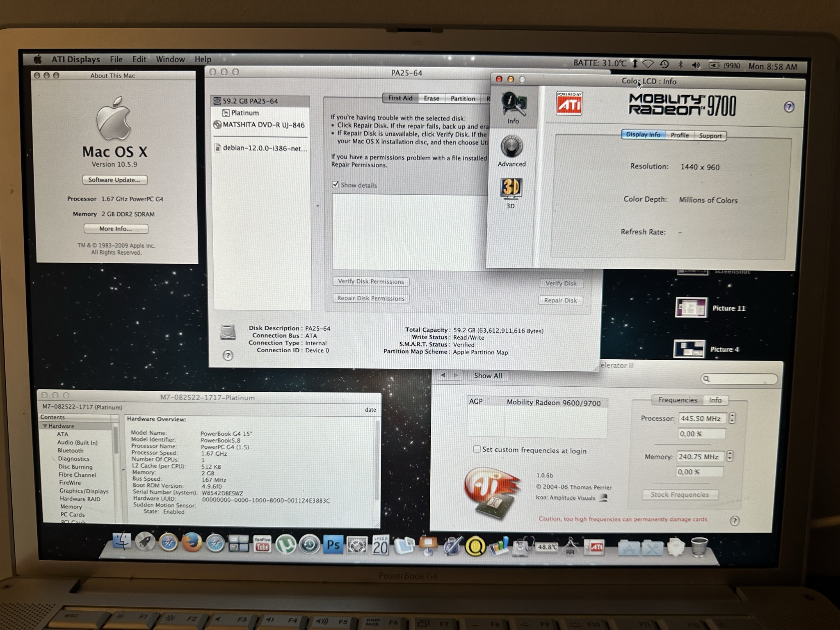
Task: Click the Stock Frequencies button
Action: [x=680, y=494]
